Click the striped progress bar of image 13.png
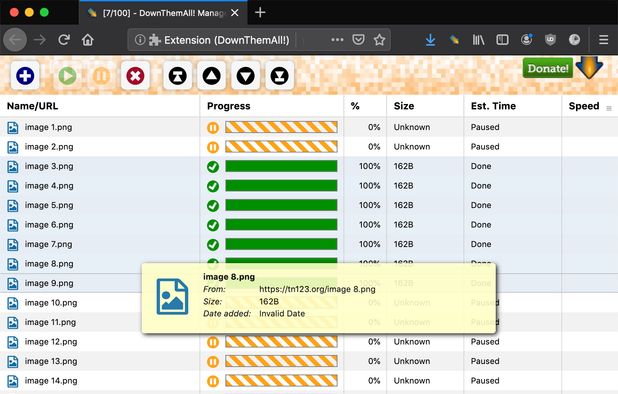The image size is (618, 394). click(281, 361)
